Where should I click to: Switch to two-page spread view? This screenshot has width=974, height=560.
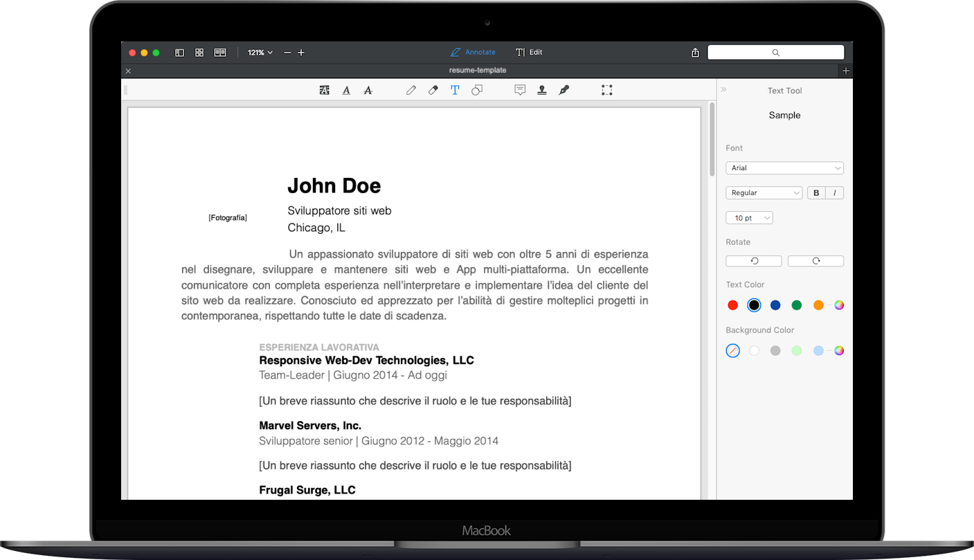pyautogui.click(x=220, y=53)
